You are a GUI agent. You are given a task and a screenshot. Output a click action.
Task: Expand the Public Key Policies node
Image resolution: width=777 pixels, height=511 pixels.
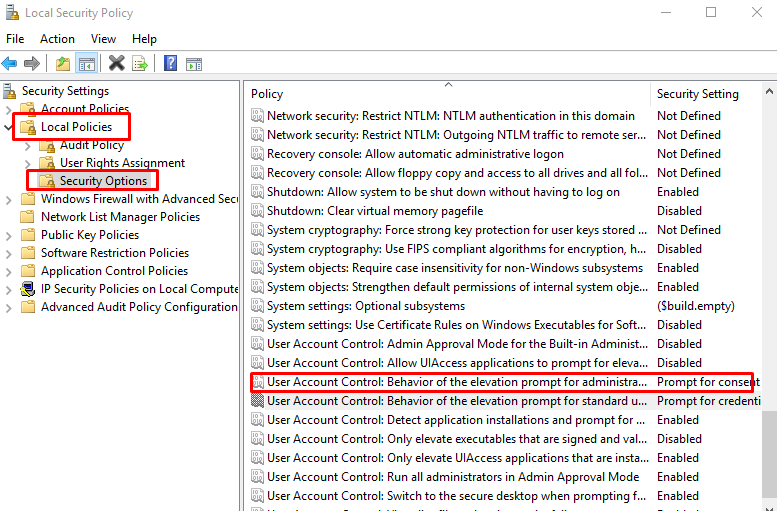[8, 235]
